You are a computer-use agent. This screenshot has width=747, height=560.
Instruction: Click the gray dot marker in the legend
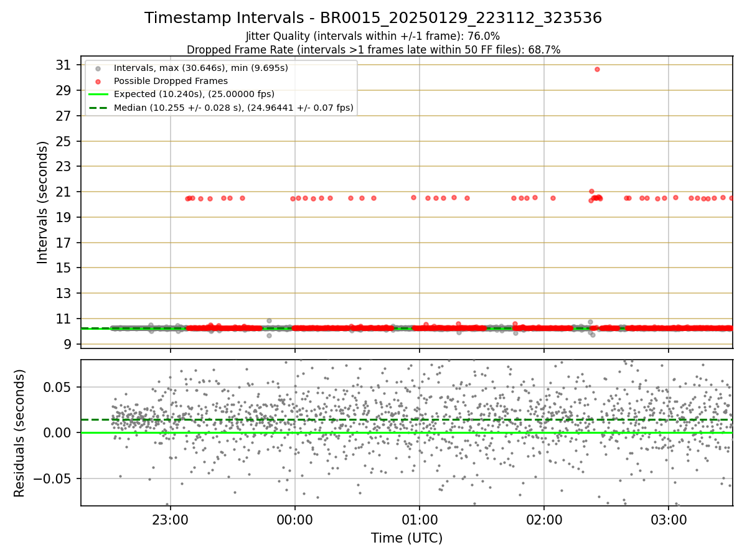98,68
